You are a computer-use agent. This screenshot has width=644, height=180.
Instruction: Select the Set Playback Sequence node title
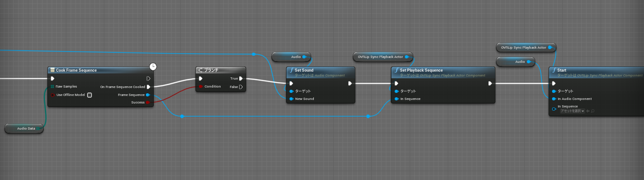[421, 70]
